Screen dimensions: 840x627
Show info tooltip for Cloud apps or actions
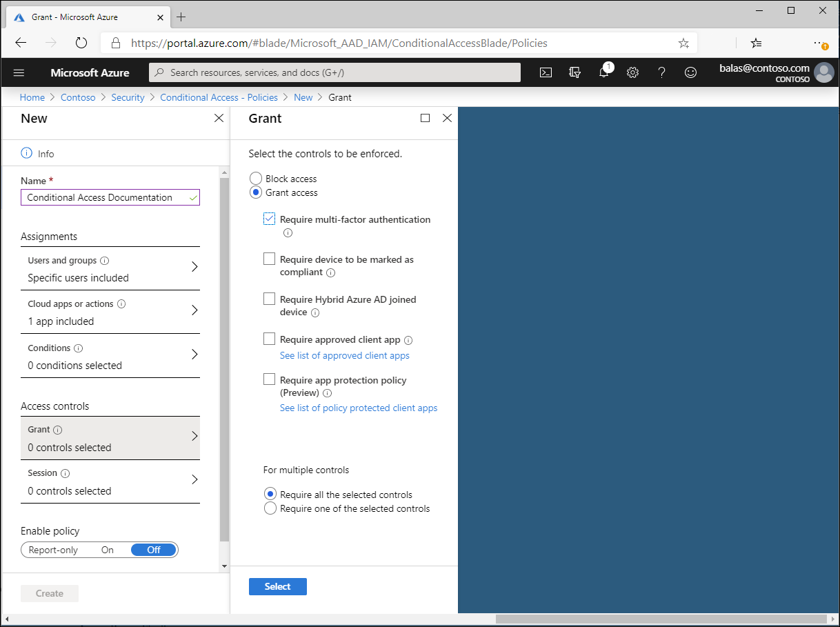click(121, 304)
